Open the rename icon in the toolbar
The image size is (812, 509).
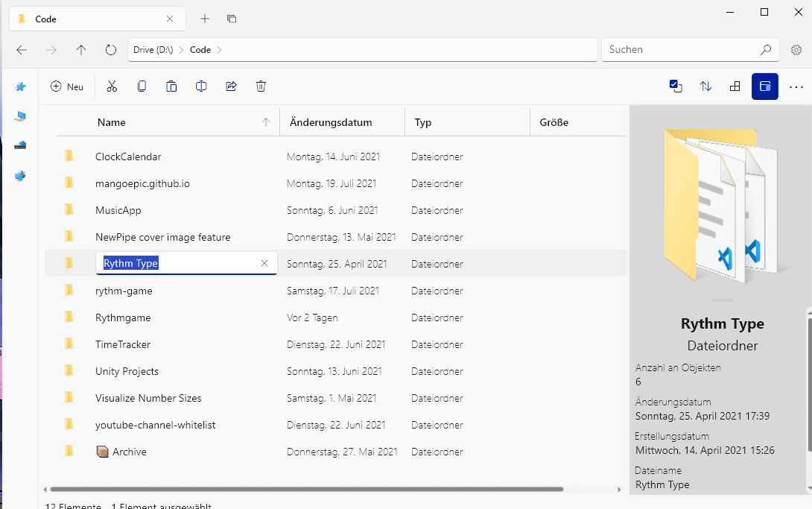pos(201,86)
